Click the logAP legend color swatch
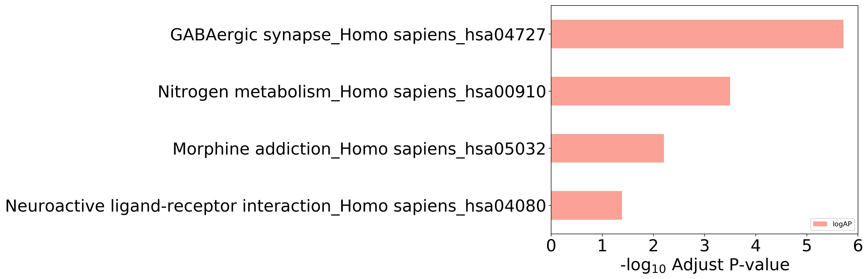 [820, 224]
